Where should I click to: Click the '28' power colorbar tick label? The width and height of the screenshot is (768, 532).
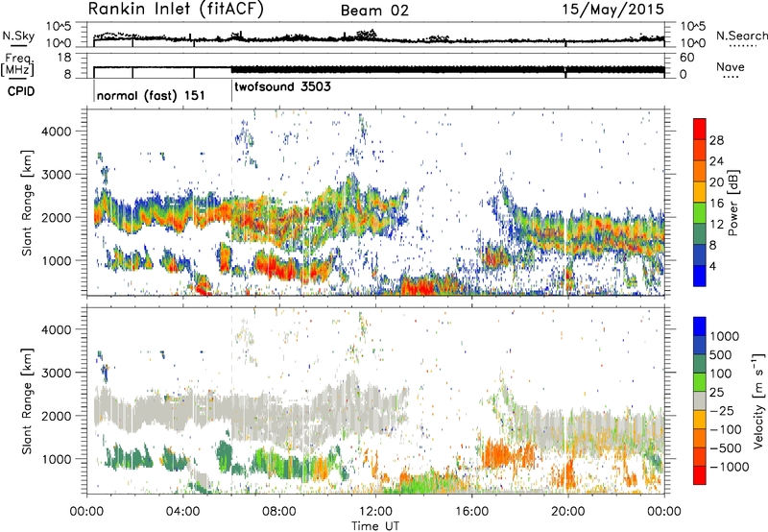pos(716,140)
